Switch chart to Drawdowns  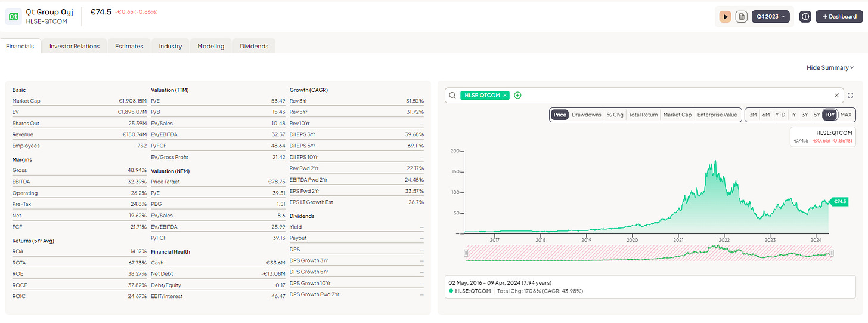pyautogui.click(x=587, y=115)
